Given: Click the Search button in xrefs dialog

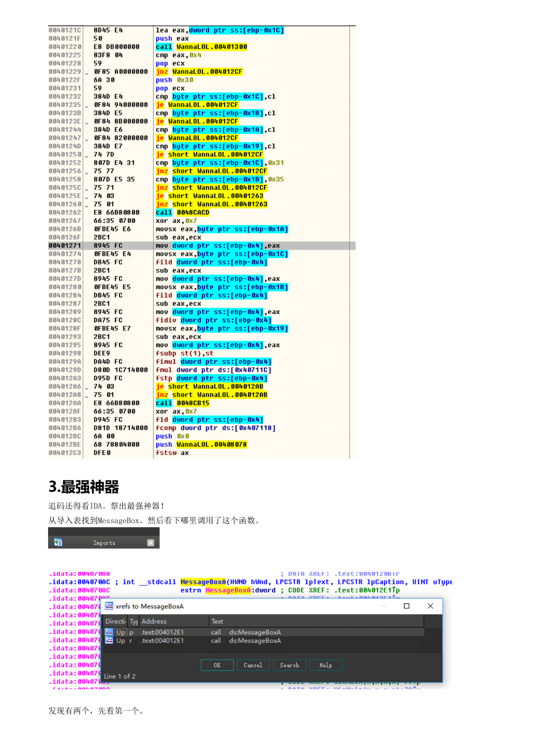Looking at the screenshot, I should [x=289, y=665].
